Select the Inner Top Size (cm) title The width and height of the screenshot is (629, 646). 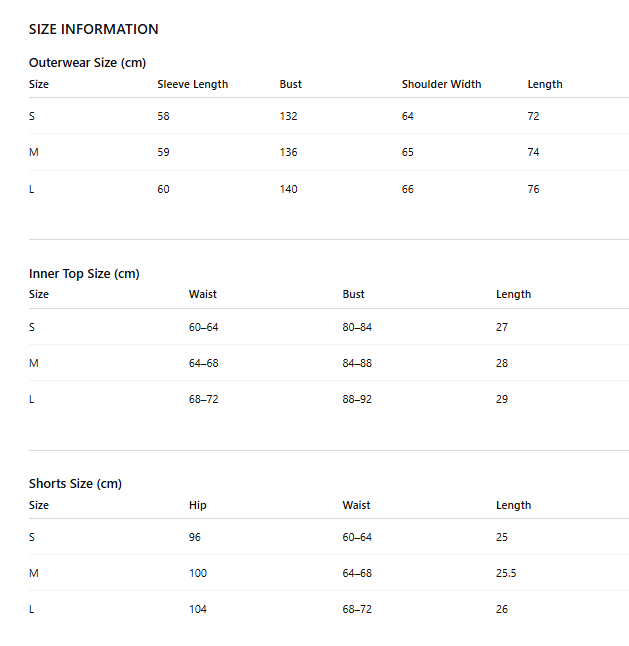(x=84, y=274)
